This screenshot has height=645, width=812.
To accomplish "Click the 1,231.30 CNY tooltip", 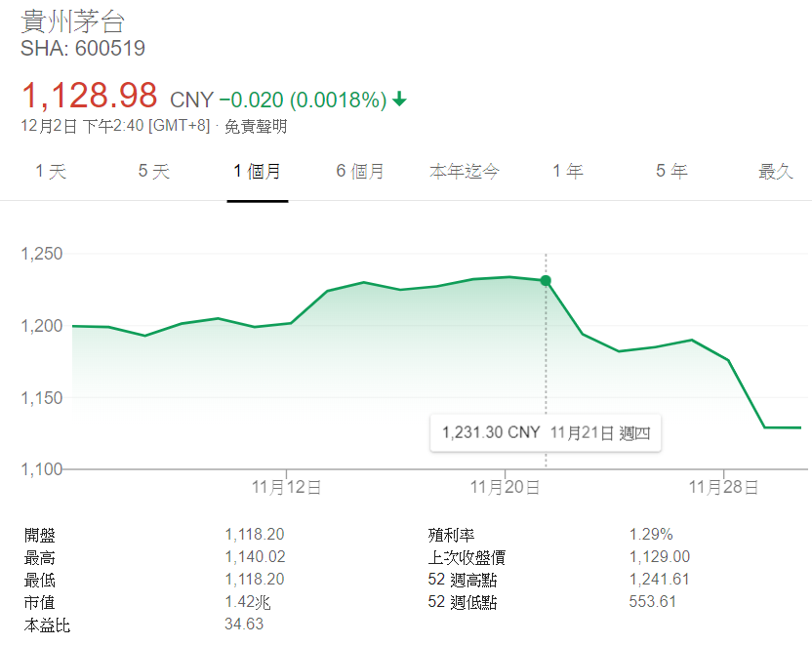I will tap(546, 433).
